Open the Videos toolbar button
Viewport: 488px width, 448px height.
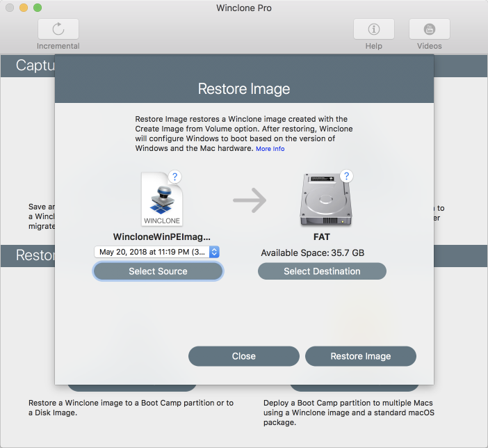429,29
